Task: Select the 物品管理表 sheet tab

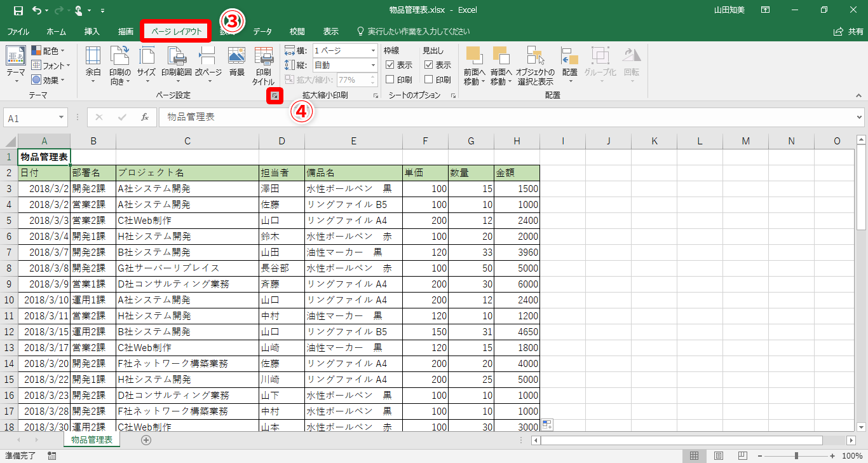Action: (92, 439)
